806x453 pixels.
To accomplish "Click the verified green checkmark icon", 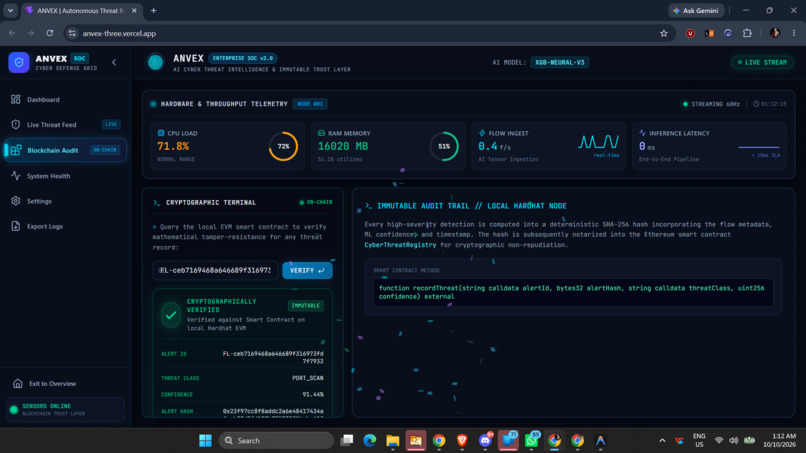I will pos(171,315).
